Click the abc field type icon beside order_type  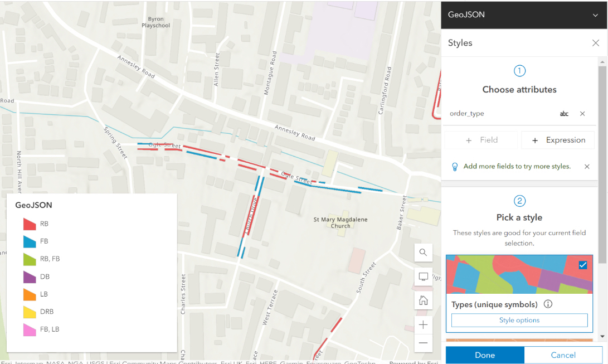(x=564, y=113)
